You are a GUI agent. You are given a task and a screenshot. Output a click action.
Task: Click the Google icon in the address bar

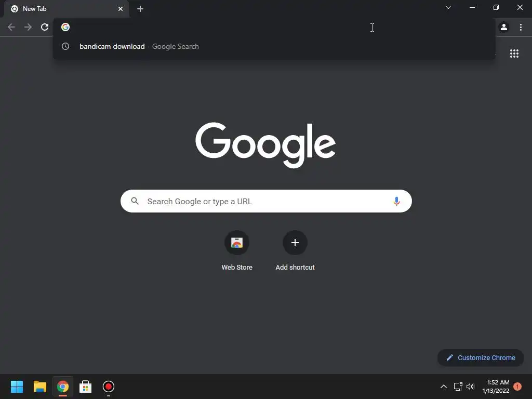[65, 27]
